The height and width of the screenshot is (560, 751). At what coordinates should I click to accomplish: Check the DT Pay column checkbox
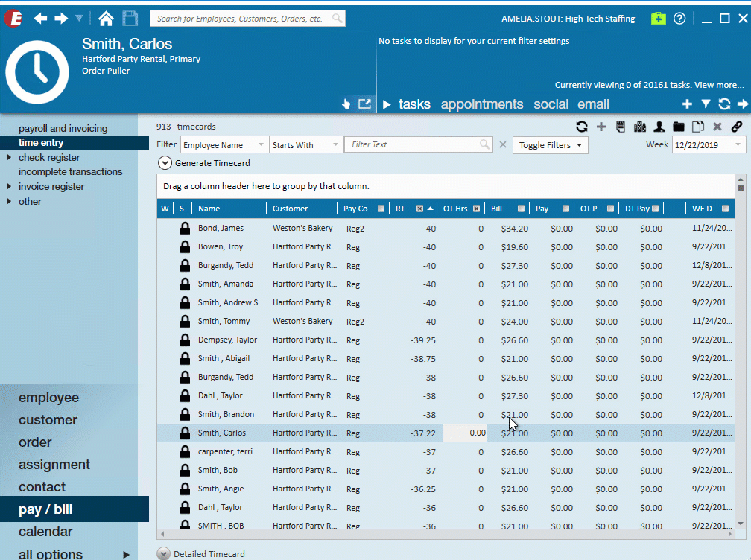tap(655, 209)
